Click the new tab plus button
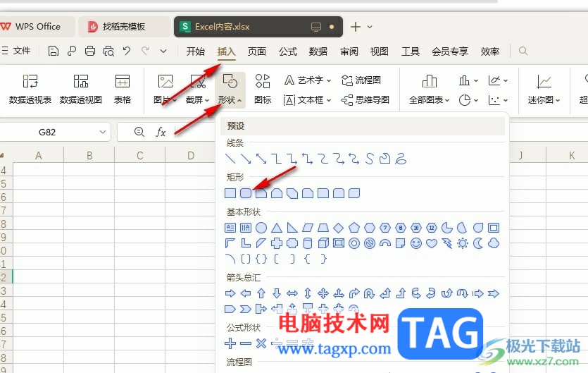This screenshot has height=373, width=588. [356, 27]
